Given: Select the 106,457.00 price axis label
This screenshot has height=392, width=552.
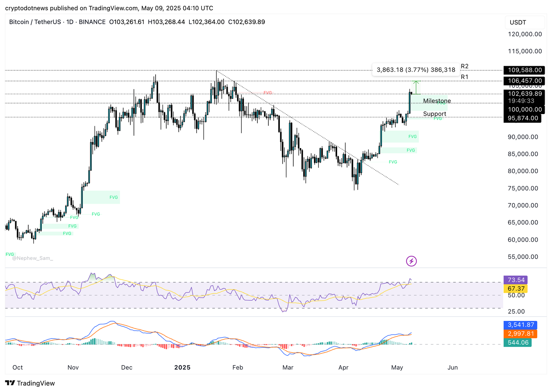Looking at the screenshot, I should coord(524,81).
